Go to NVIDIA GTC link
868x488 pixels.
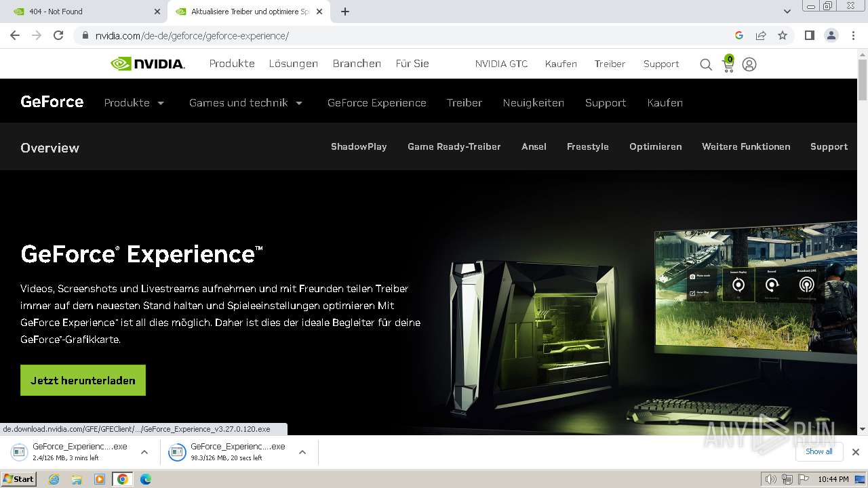[x=501, y=64]
